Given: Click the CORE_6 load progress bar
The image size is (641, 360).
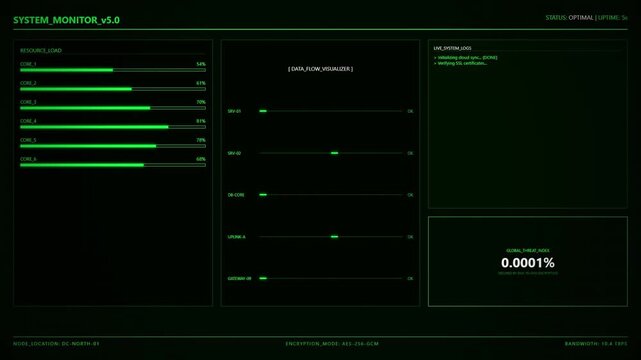Looking at the screenshot, I should pyautogui.click(x=113, y=165).
